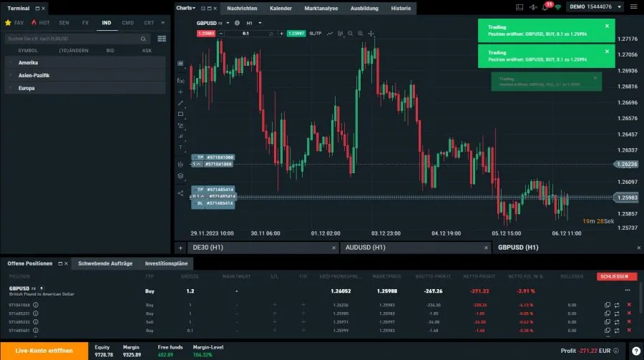Open the line chart style icon
Screen dimensions: 644x360
coord(330,34)
